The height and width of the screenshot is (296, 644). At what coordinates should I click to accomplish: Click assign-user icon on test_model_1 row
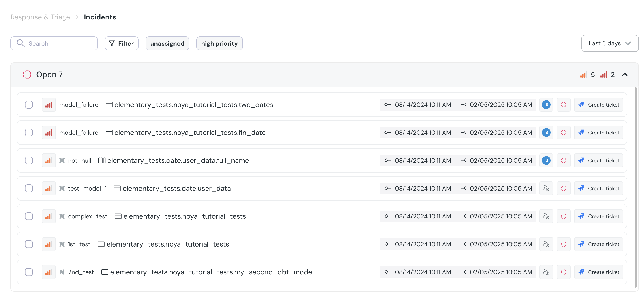pyautogui.click(x=546, y=188)
